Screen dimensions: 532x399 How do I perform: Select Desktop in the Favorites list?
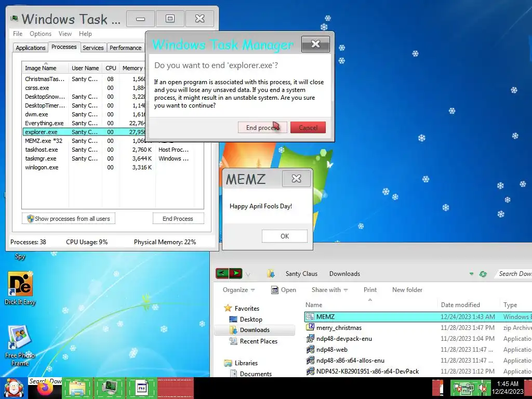click(251, 320)
